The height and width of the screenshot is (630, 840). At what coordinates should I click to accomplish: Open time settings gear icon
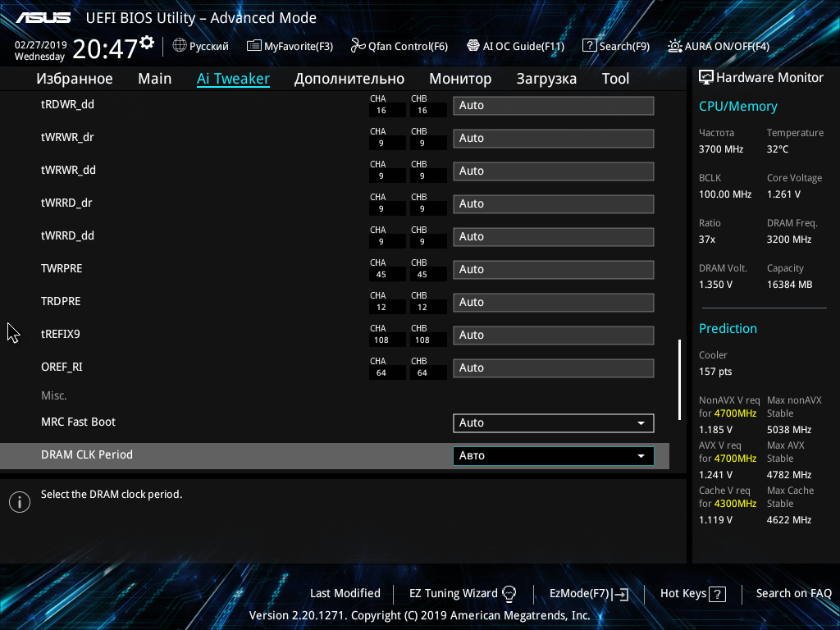[147, 43]
